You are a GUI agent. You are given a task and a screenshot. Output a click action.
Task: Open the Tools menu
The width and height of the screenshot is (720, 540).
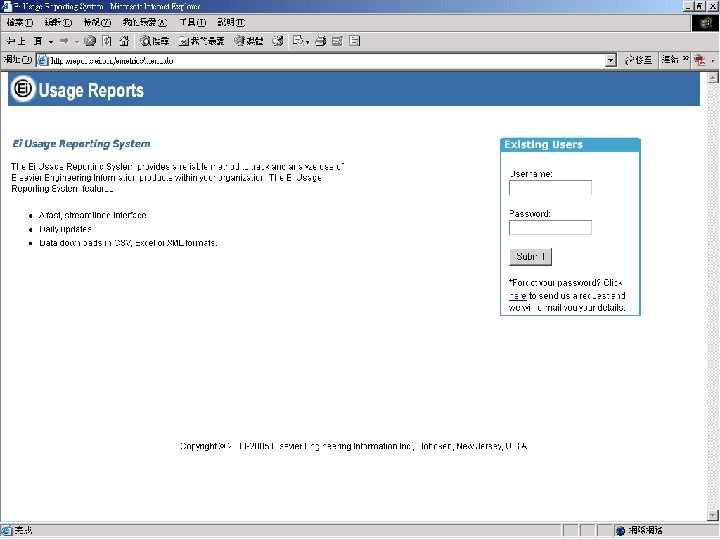193,22
